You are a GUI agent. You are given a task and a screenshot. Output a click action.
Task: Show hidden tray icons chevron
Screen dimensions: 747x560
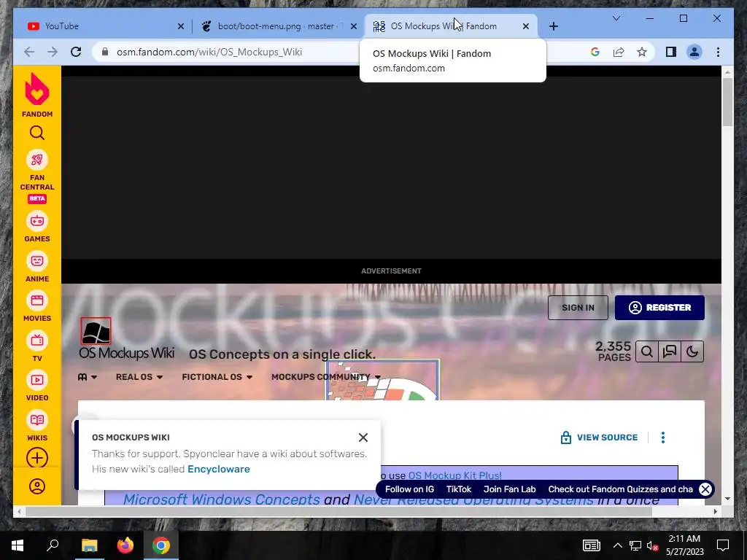click(617, 545)
